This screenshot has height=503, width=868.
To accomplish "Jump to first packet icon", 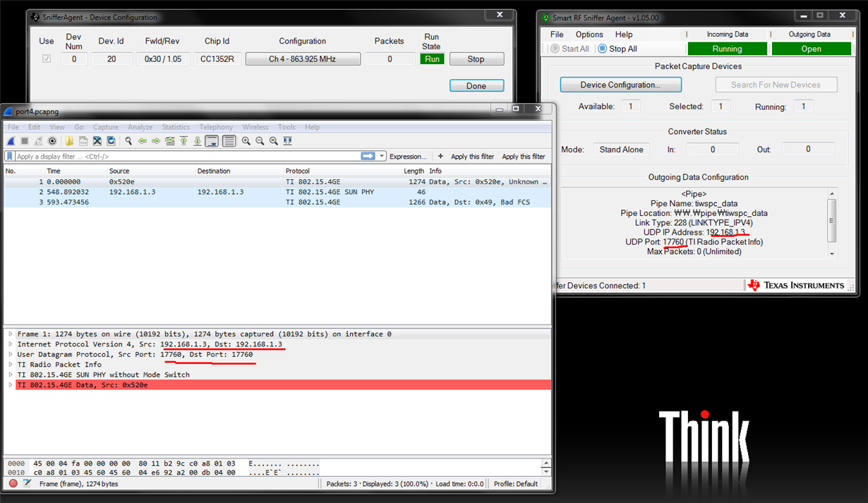I will [183, 141].
